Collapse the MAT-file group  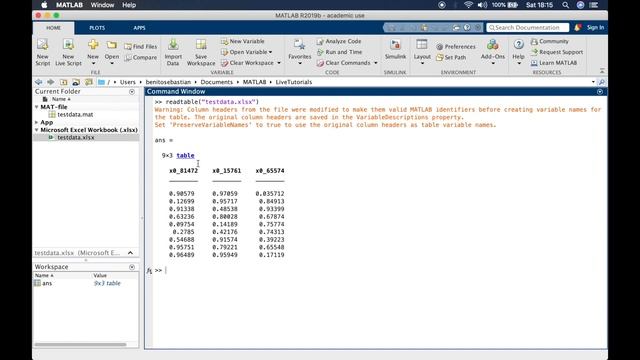pyautogui.click(x=37, y=107)
